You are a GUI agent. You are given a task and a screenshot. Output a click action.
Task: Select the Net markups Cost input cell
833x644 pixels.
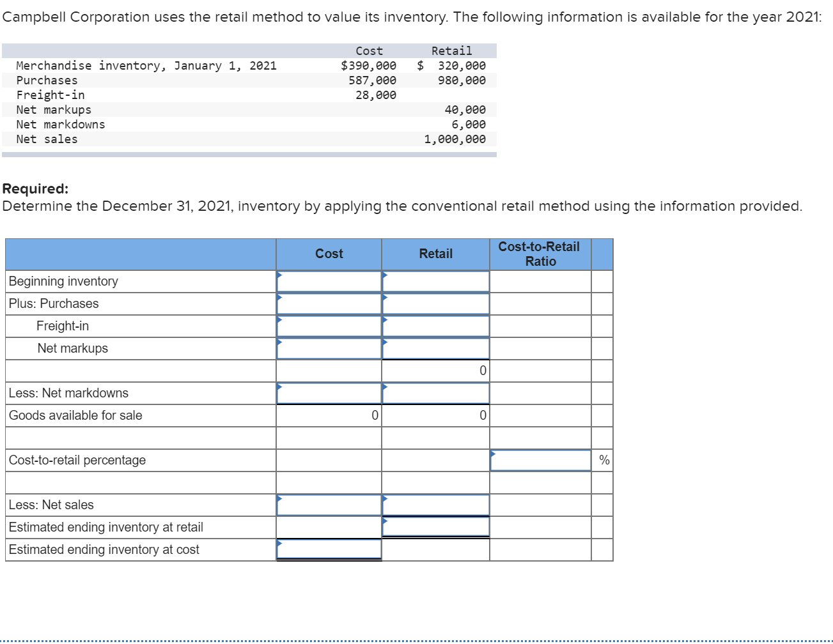click(329, 348)
